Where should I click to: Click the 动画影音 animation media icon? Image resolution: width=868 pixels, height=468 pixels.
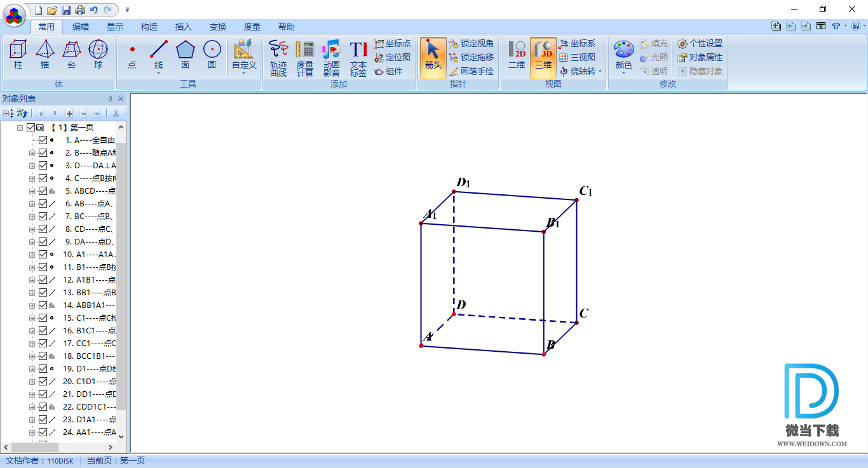(332, 57)
